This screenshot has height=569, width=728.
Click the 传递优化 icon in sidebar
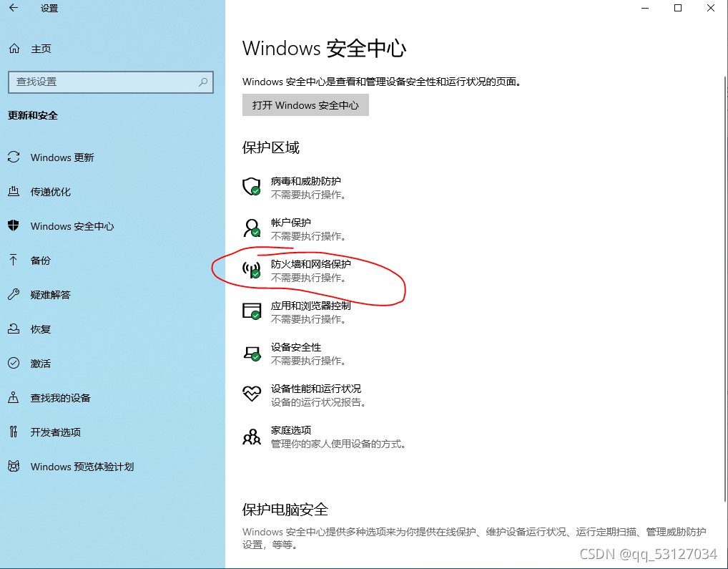point(14,191)
